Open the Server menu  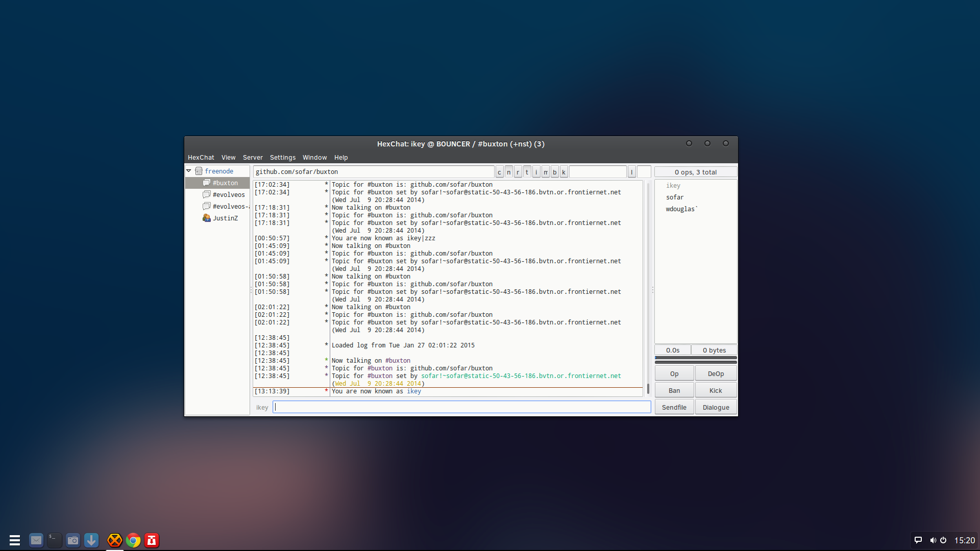tap(253, 158)
